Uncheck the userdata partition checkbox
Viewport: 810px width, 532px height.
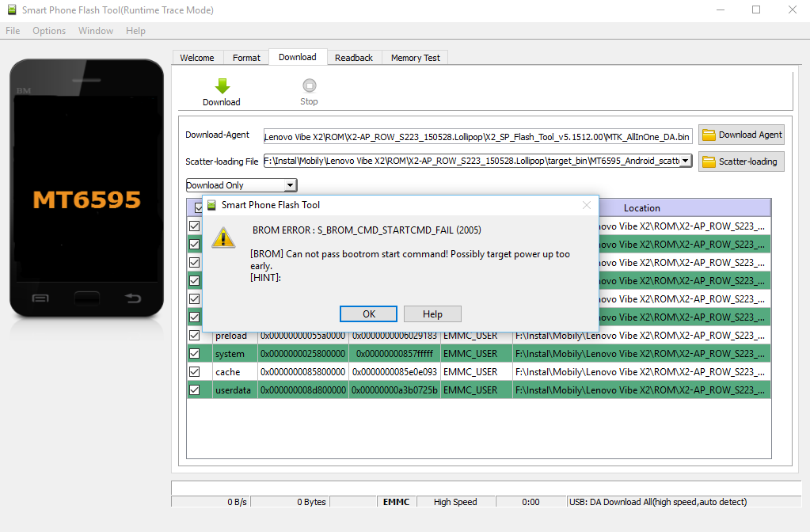[x=194, y=389]
